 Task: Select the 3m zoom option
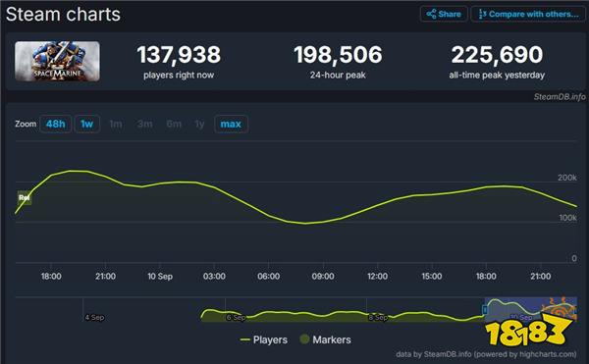(144, 124)
